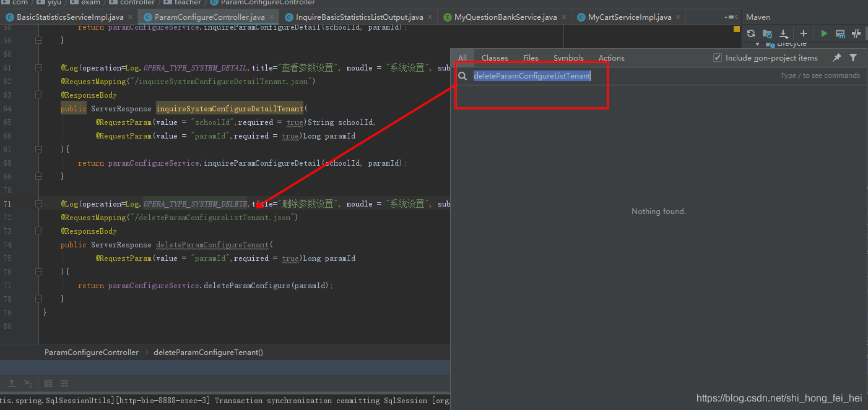This screenshot has height=410, width=868.
Task: Select the Actions search tab
Action: coord(612,58)
